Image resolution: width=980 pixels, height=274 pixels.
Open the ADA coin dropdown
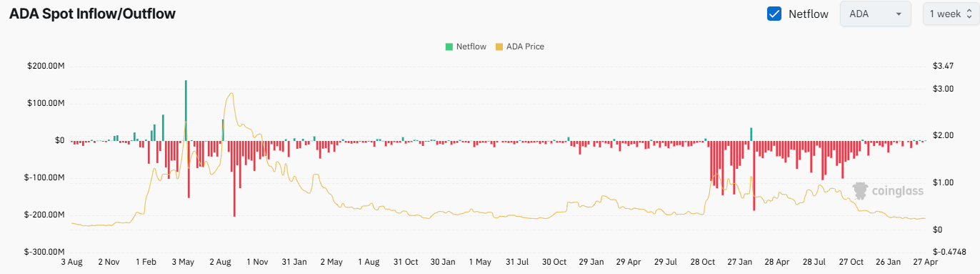[x=876, y=14]
